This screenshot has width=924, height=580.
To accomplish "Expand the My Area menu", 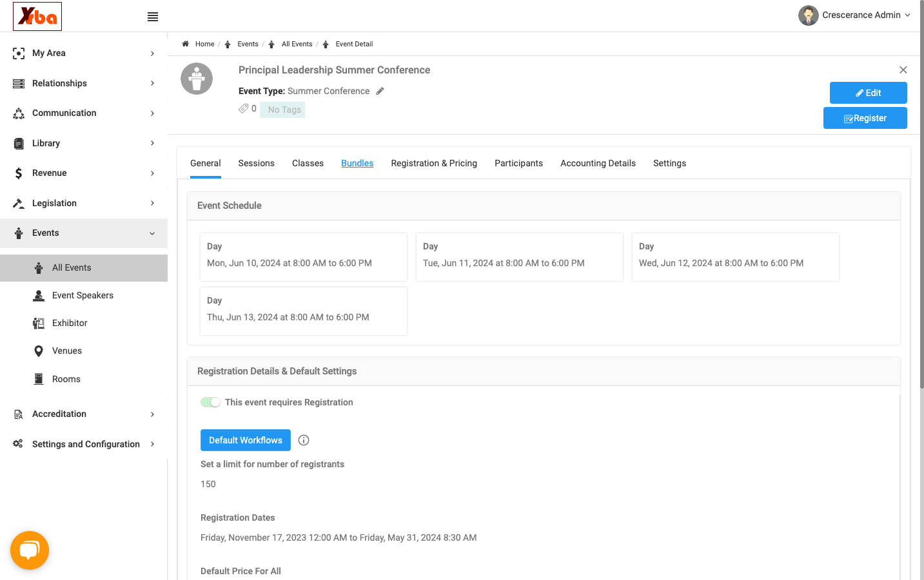I will [x=84, y=53].
